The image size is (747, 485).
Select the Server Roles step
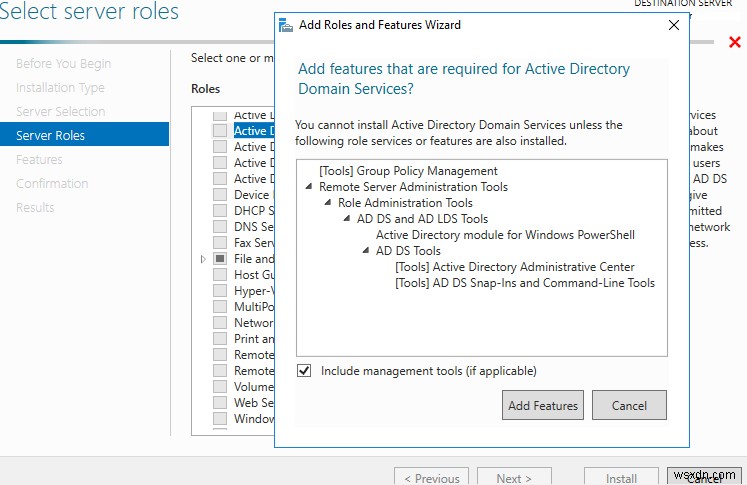[84, 134]
